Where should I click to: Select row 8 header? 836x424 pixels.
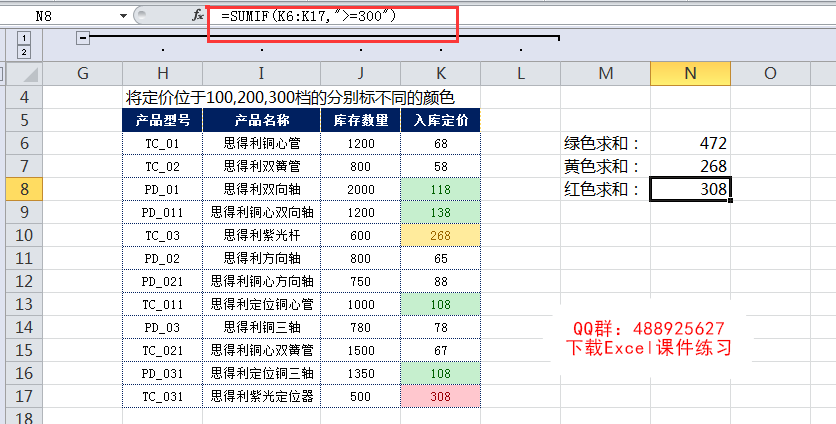point(24,189)
